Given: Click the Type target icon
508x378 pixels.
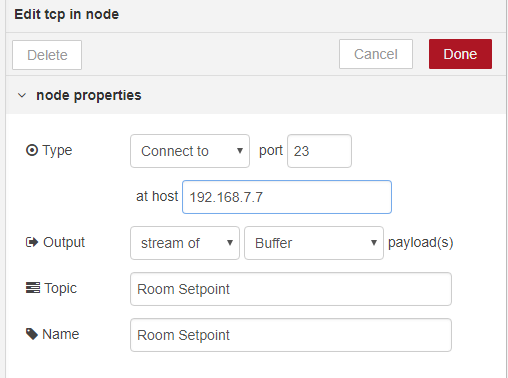Looking at the screenshot, I should coord(32,150).
